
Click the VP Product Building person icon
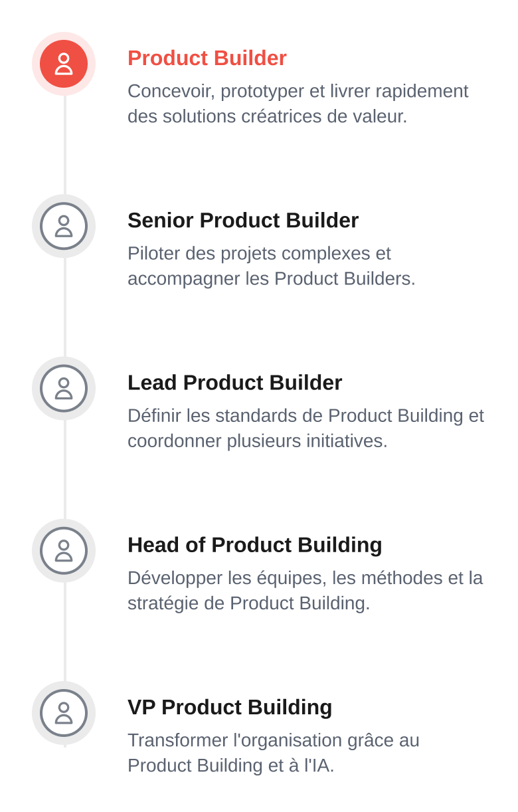(64, 712)
